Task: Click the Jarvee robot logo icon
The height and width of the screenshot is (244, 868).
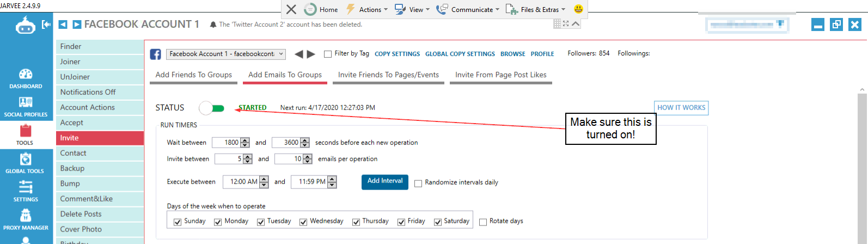Action: tap(26, 25)
